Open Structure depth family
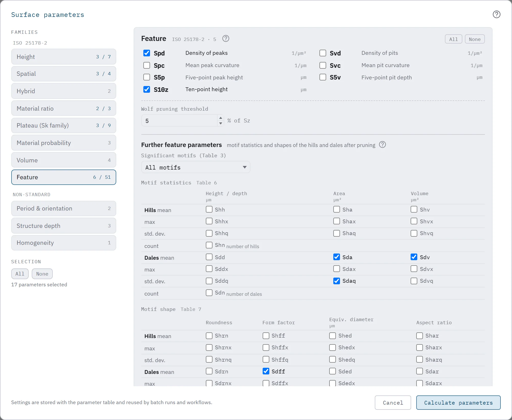 pyautogui.click(x=63, y=226)
